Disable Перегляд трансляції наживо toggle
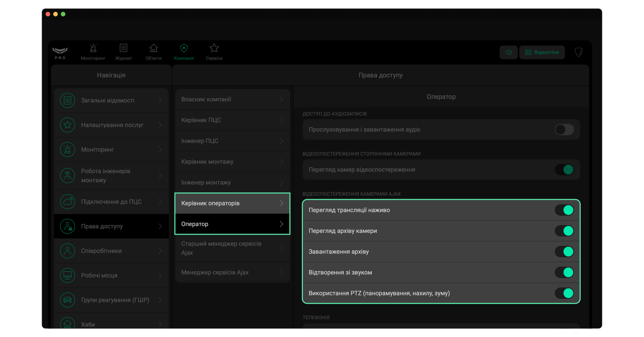Viewport: 644px width, 337px height. 564,210
